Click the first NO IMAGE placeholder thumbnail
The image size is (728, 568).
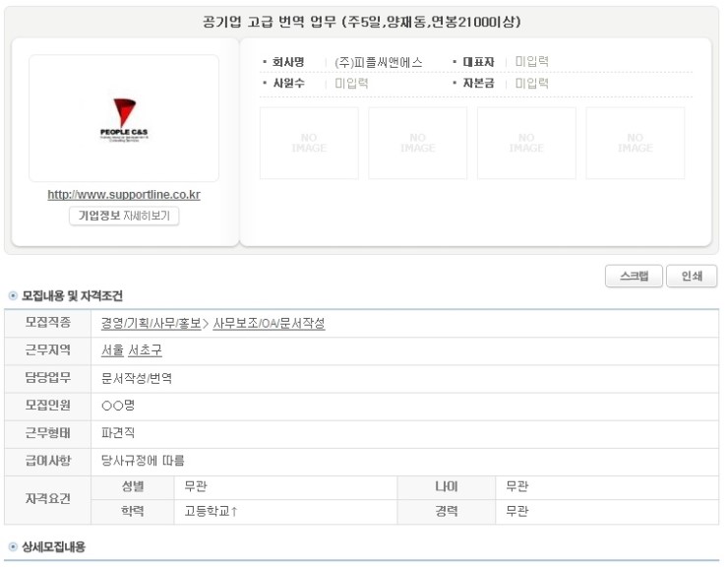309,143
